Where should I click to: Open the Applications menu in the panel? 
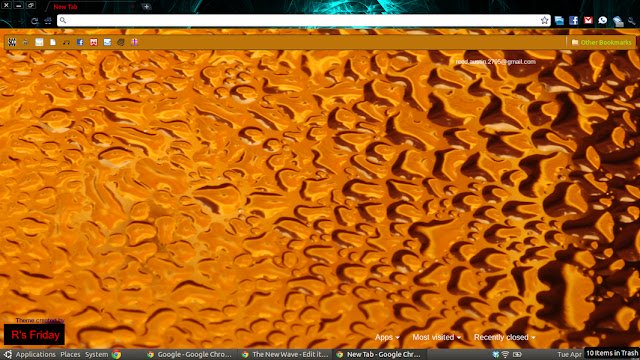click(x=36, y=354)
